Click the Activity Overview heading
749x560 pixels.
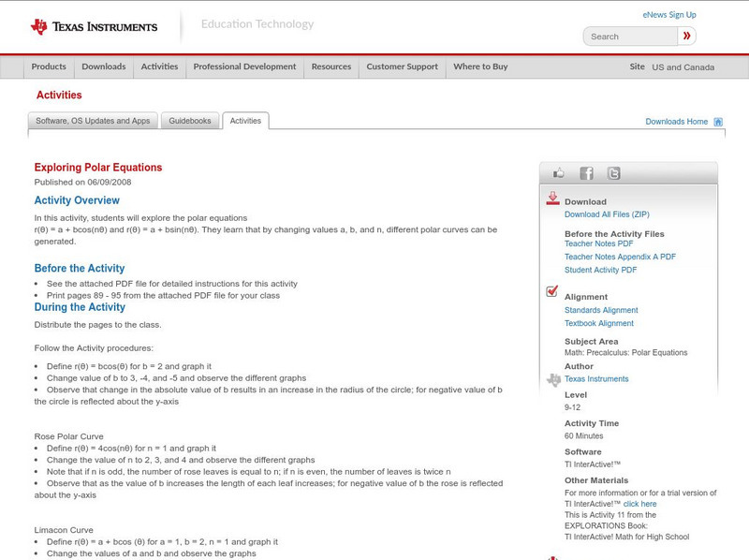coord(77,200)
